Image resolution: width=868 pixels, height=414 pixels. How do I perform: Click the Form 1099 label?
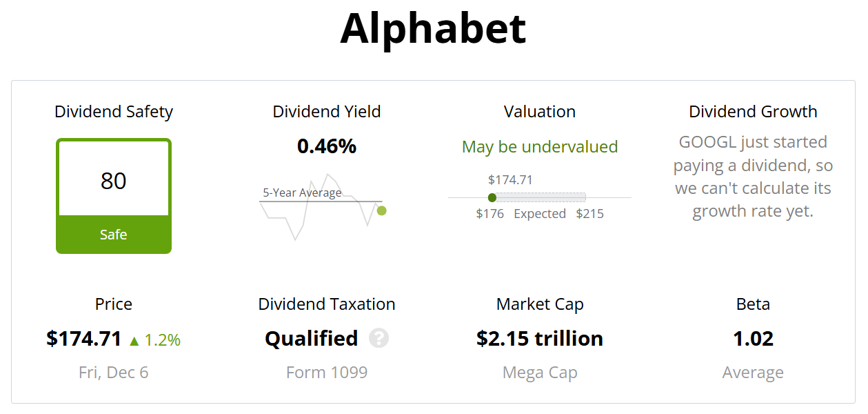point(327,373)
